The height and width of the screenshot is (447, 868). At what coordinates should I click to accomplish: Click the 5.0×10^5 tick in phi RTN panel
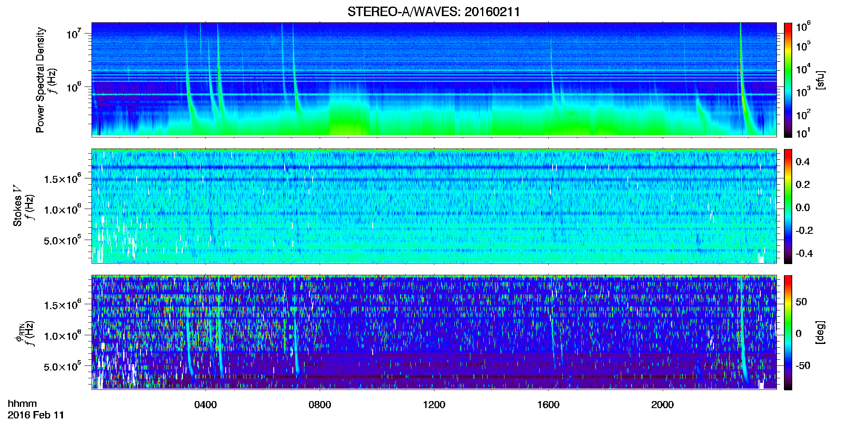pos(63,367)
